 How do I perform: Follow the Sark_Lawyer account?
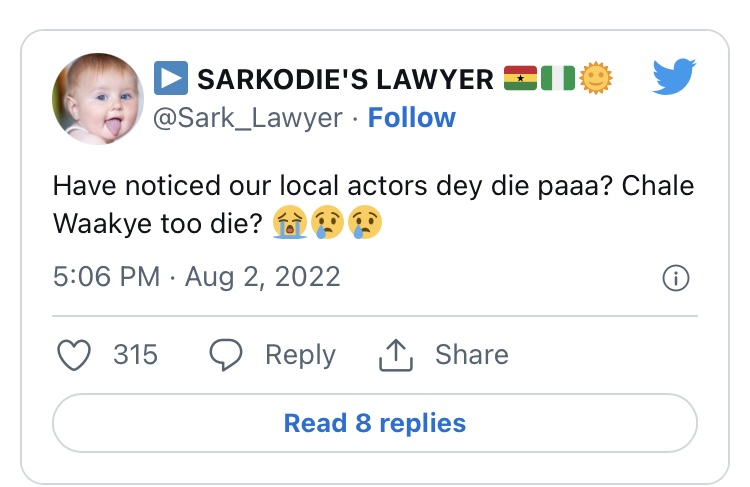click(411, 118)
